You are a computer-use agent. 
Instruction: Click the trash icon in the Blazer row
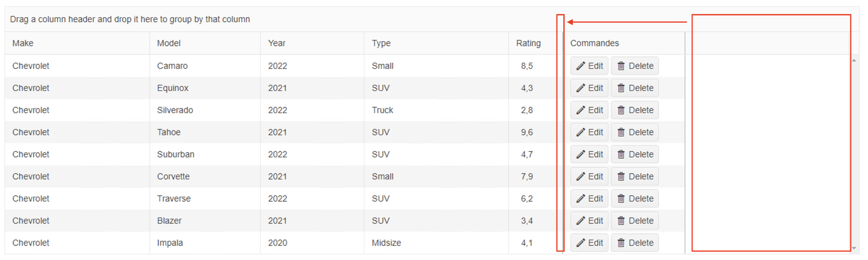click(621, 221)
